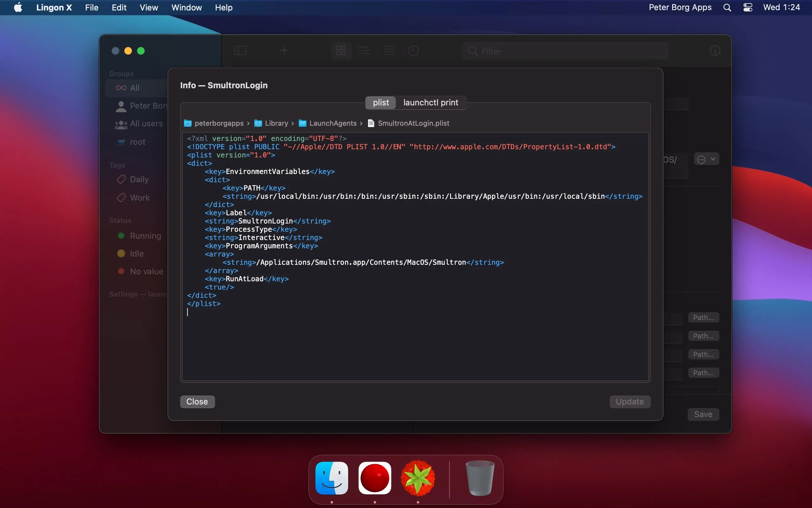Click the dimmed Update button
This screenshot has height=508, width=812.
tap(630, 402)
